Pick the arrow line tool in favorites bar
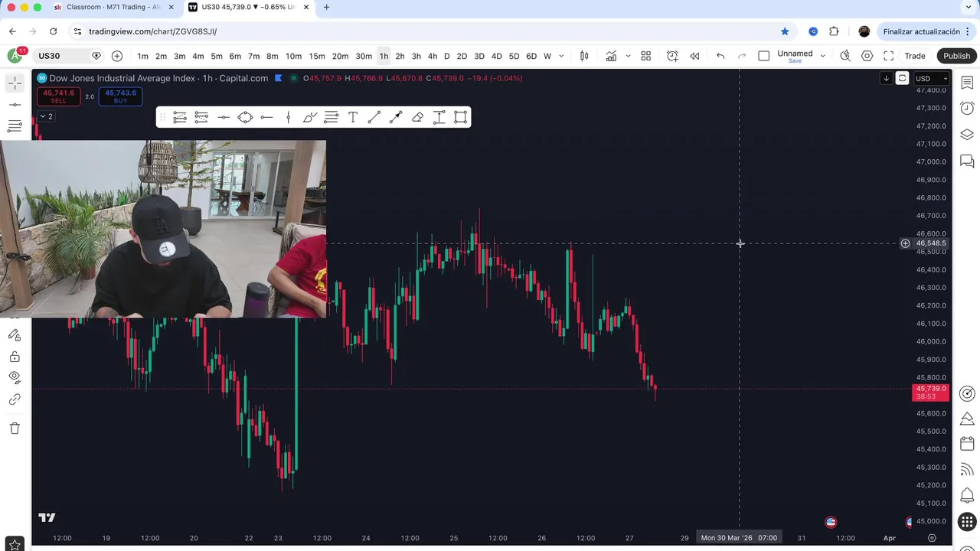The width and height of the screenshot is (980, 551). coord(396,117)
